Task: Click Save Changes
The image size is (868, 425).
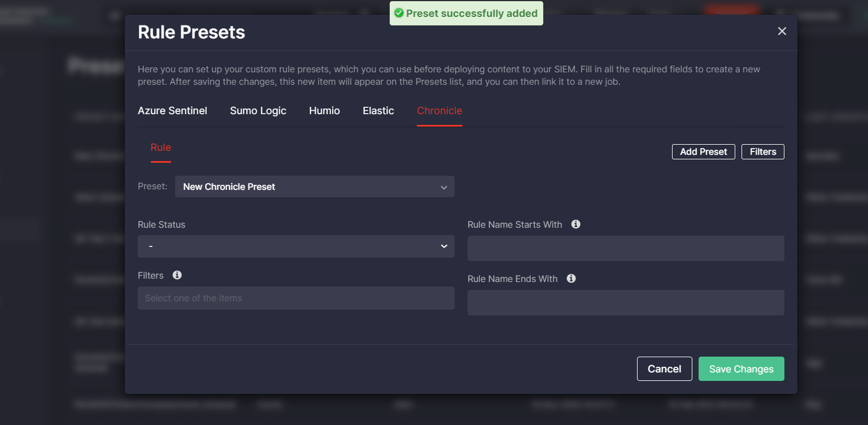Action: [741, 369]
